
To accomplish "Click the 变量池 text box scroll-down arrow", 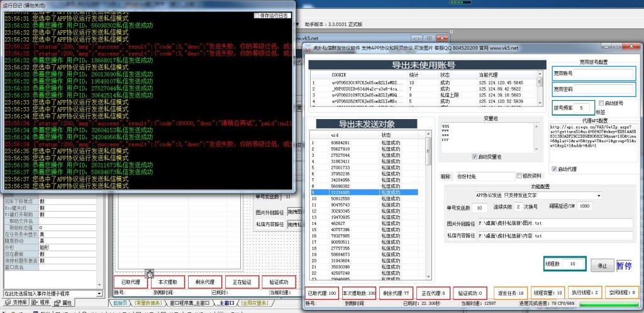I will click(x=536, y=149).
